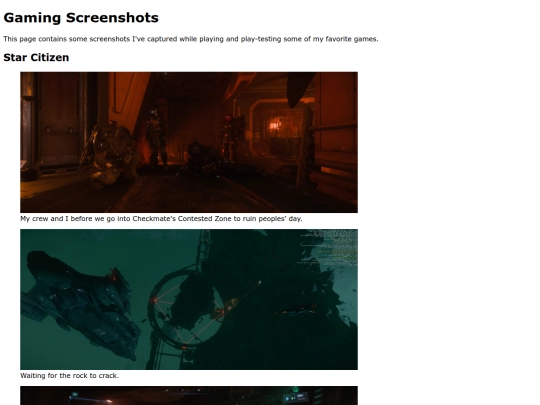Viewport: 540px width, 405px height.
Task: Click the "Star Citizen" section heading
Action: [x=36, y=58]
